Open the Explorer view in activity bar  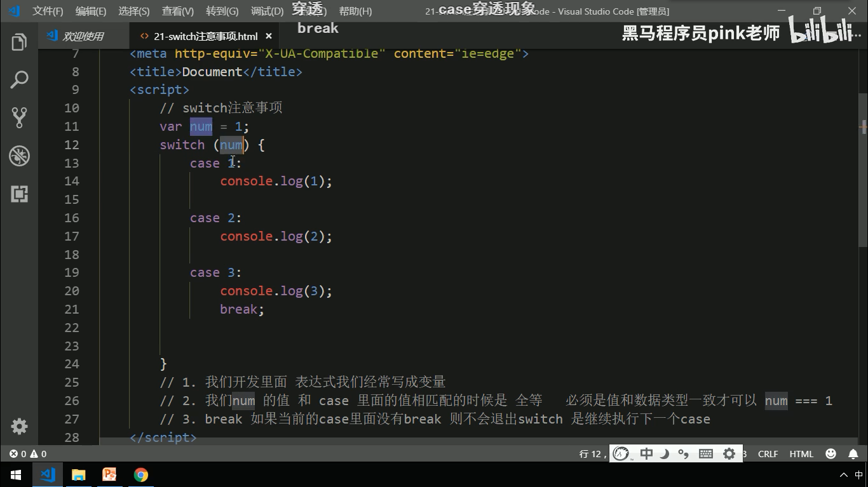pos(19,43)
